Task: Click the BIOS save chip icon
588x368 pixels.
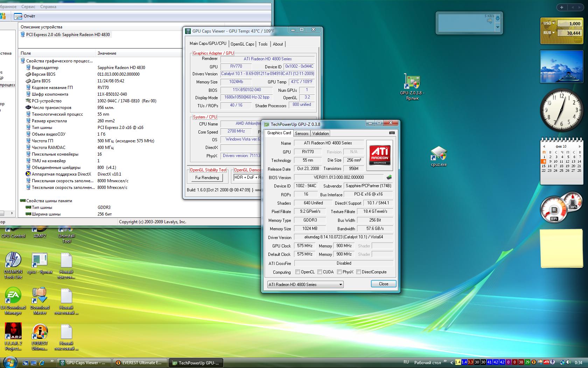Action: [389, 177]
